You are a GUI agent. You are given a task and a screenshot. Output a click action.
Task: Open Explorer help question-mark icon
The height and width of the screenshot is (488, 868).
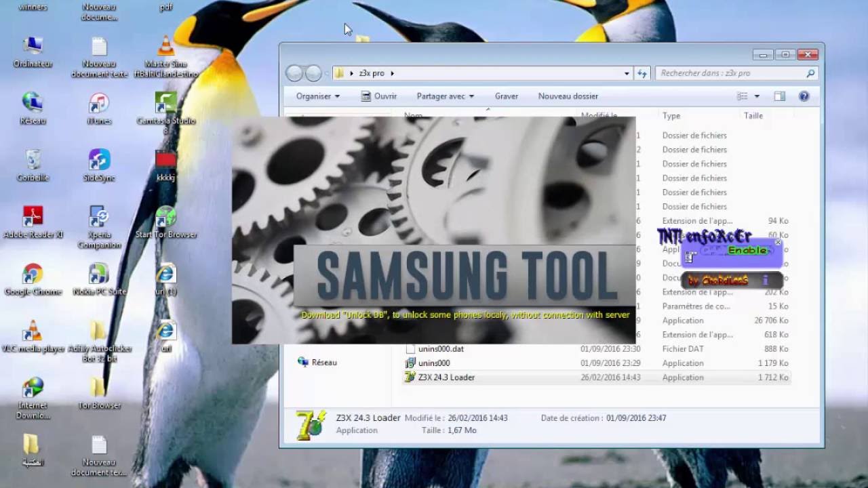point(804,96)
